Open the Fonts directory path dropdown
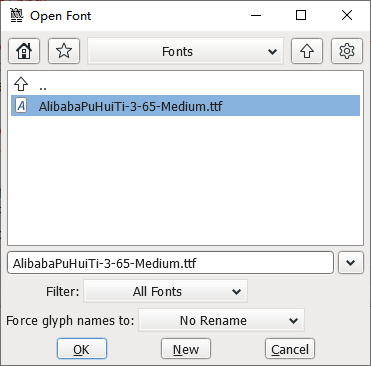 (x=185, y=51)
